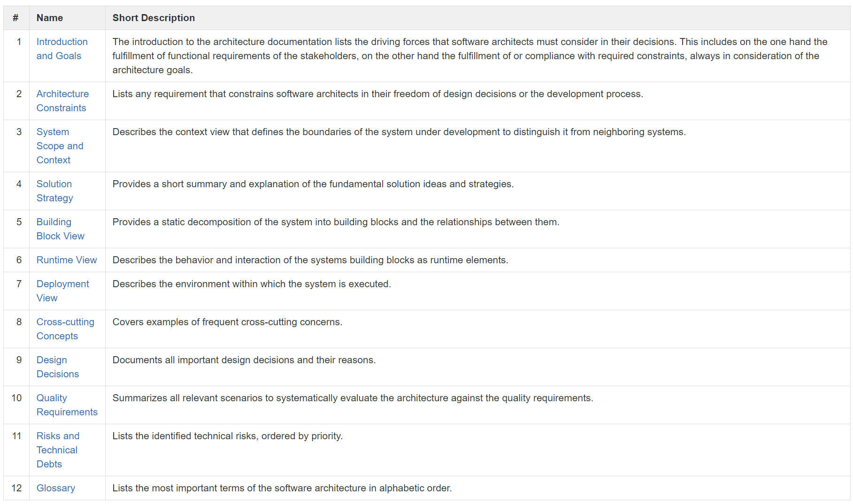The height and width of the screenshot is (504, 853).
Task: Go to Risks and Technical Debts
Action: (x=58, y=450)
